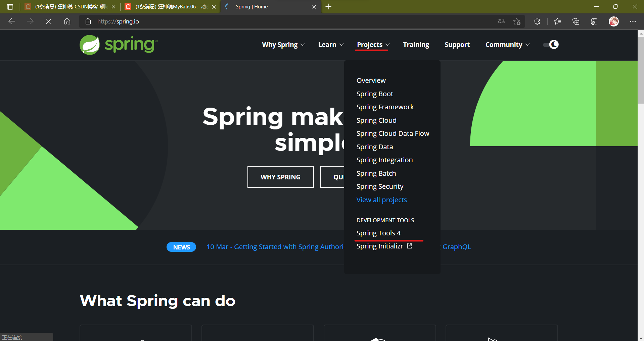Go to browser home page
Viewport: 644px width, 341px height.
(x=67, y=21)
